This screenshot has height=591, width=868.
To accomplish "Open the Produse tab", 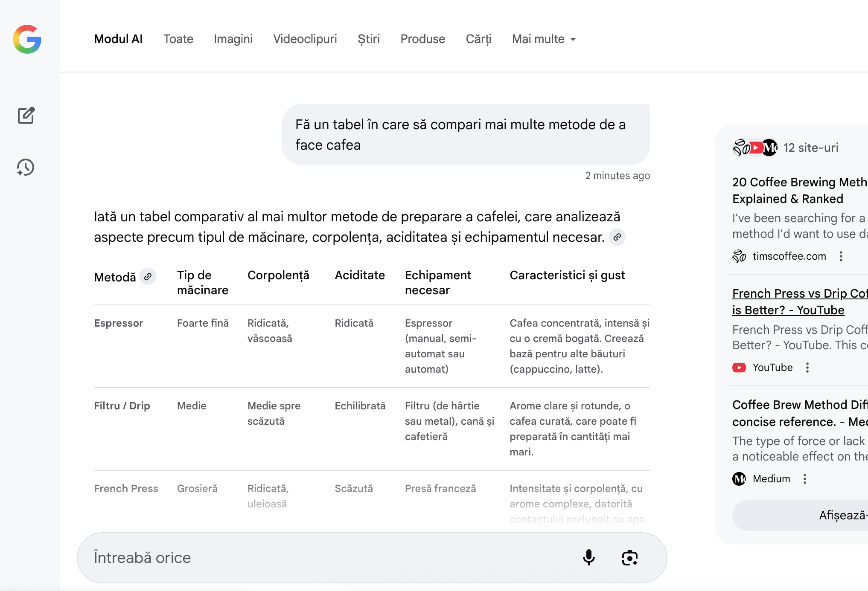I will point(422,39).
